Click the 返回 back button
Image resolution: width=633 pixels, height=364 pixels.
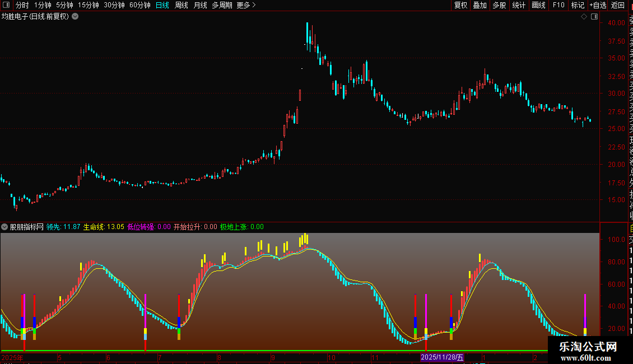[618, 5]
